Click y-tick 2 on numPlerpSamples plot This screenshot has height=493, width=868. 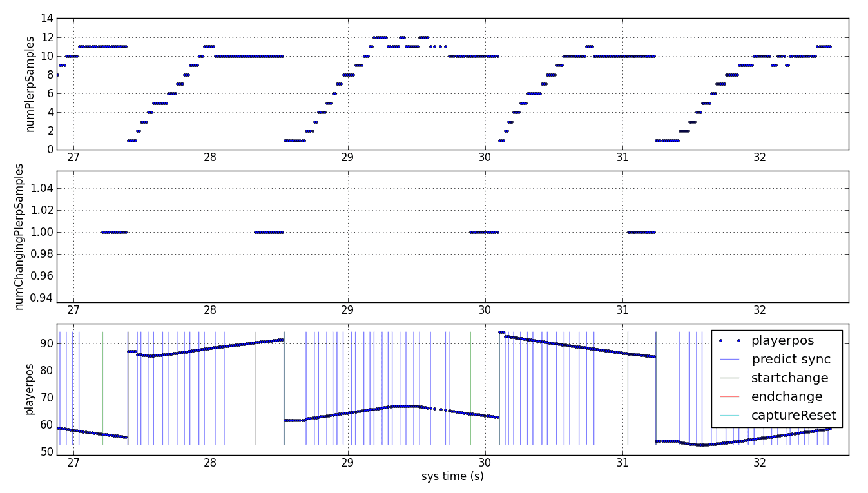point(50,131)
